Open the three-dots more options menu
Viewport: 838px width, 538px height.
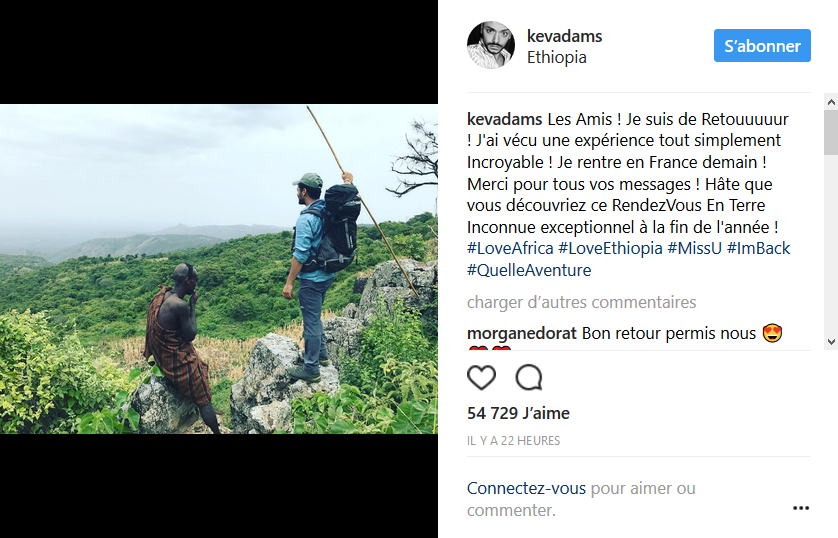801,508
